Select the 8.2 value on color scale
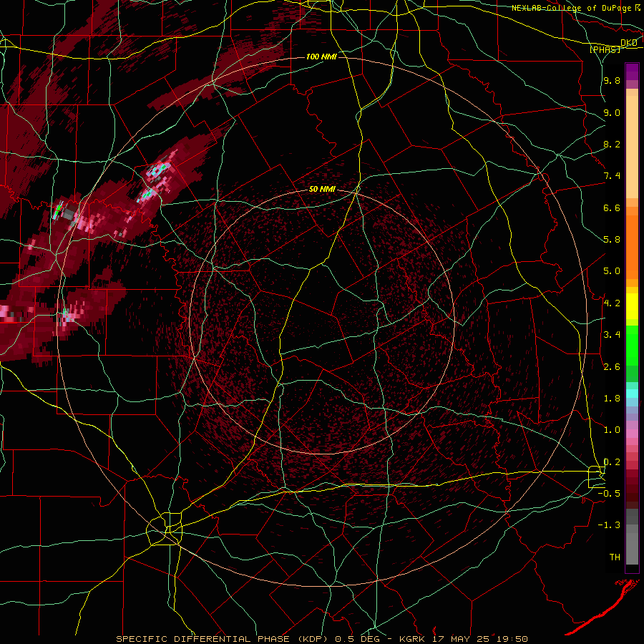This screenshot has height=644, width=644. (612, 145)
